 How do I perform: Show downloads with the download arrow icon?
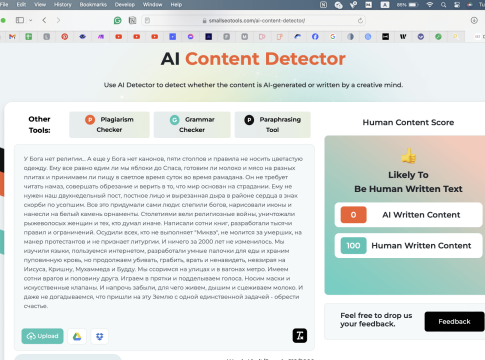(x=474, y=20)
